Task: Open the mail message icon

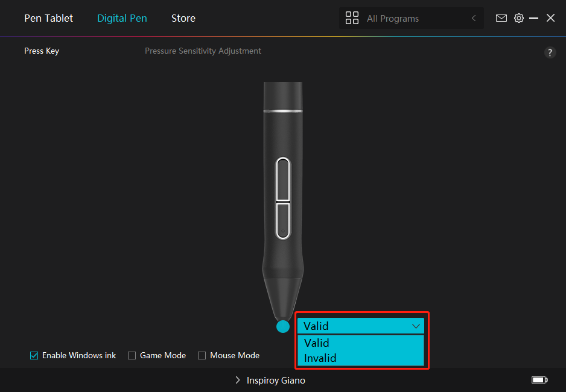Action: coord(501,18)
